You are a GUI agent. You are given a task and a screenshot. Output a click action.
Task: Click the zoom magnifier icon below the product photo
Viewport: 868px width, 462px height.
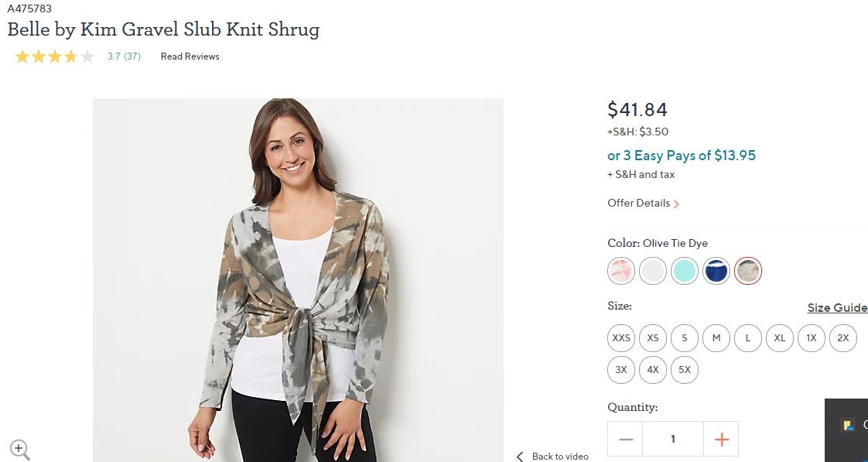19,450
